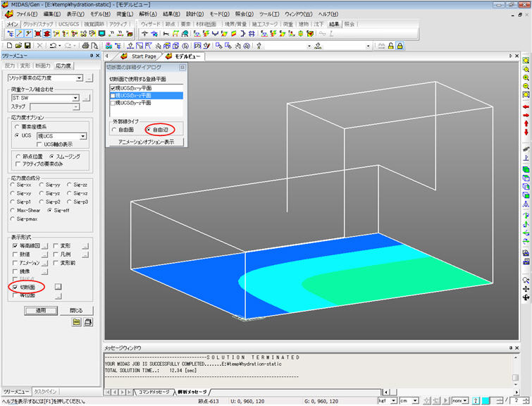Click the Save floppy disk icon

click(27, 46)
